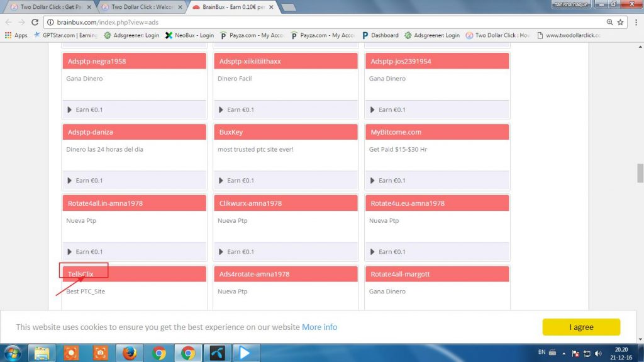
Task: Open NeoBux - Login bookmark
Action: (189, 35)
